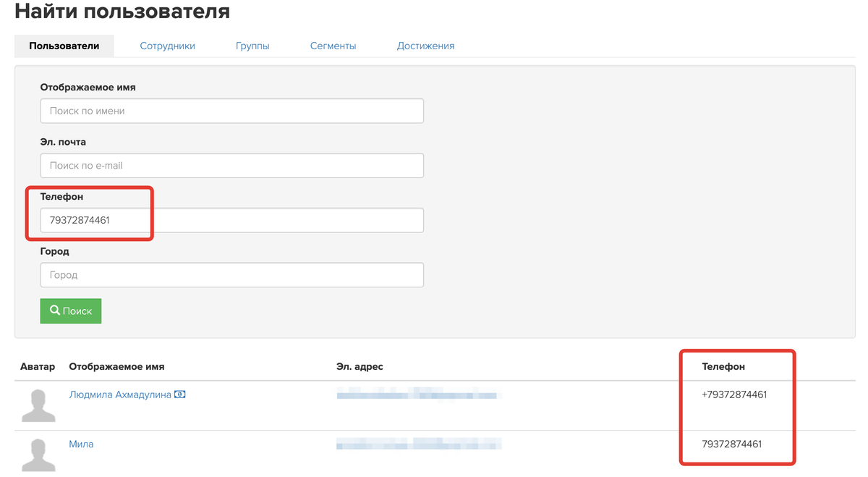Viewport: 868px width, 477px height.
Task: Click the Аватар column header
Action: [38, 366]
